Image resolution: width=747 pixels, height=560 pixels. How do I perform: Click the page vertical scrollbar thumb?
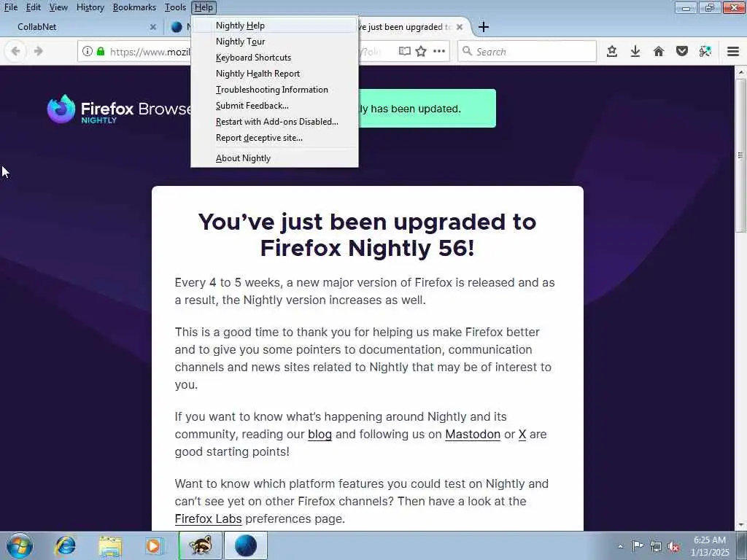click(740, 155)
